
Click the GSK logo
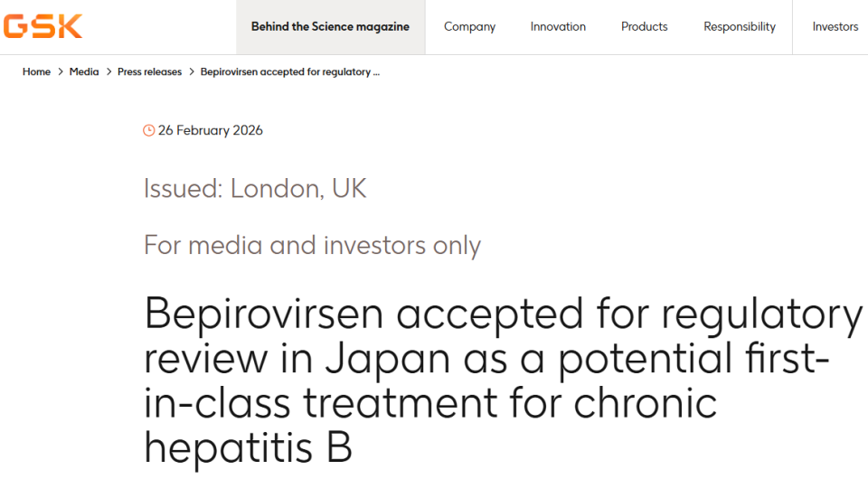coord(42,26)
